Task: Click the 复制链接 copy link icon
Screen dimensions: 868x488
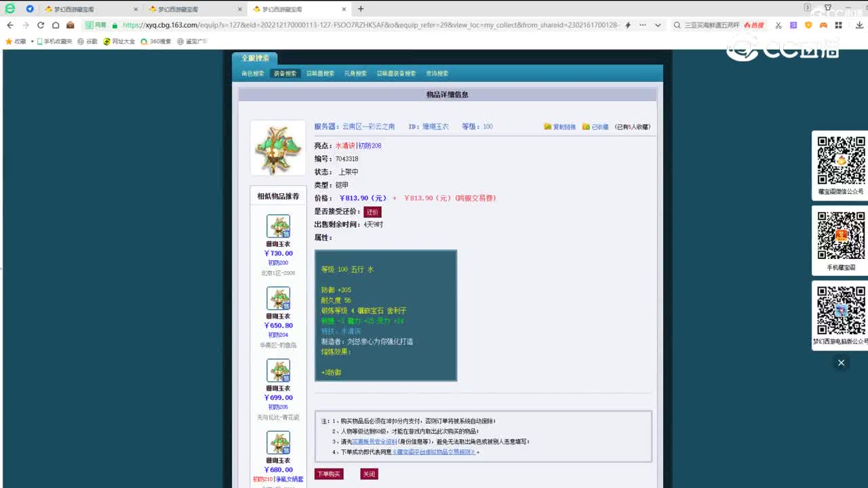Action: tap(548, 126)
